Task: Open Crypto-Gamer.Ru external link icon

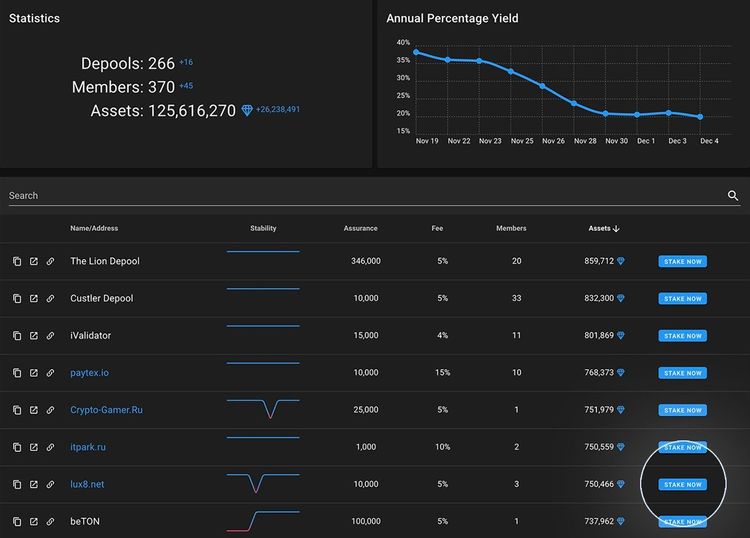Action: coord(34,410)
